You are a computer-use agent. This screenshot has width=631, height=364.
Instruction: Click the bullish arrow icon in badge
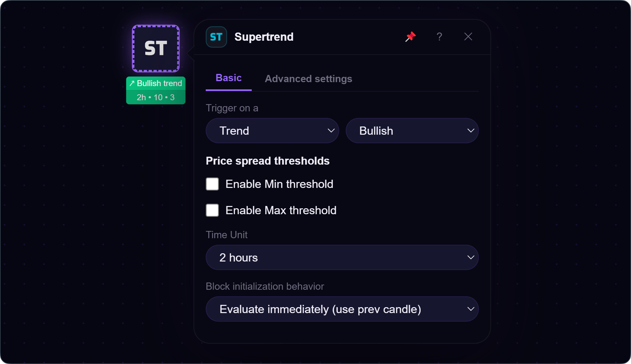132,83
